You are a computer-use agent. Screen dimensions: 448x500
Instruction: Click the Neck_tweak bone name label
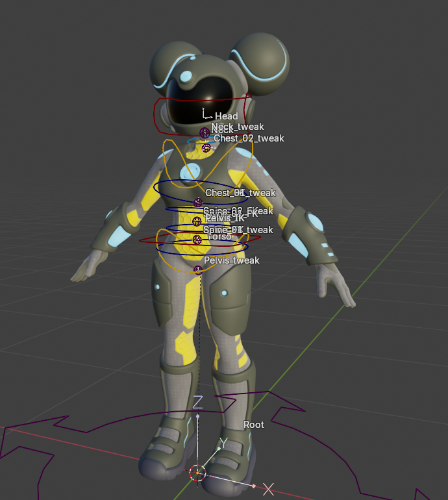[x=238, y=126]
